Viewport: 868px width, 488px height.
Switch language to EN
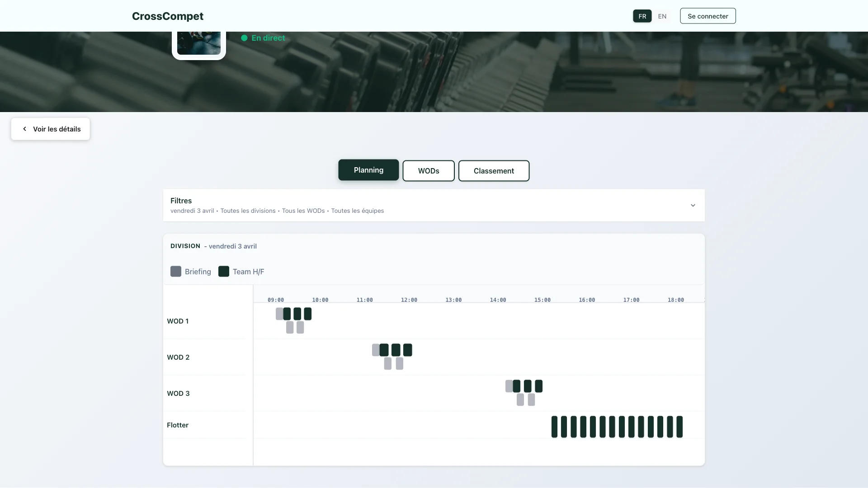662,16
